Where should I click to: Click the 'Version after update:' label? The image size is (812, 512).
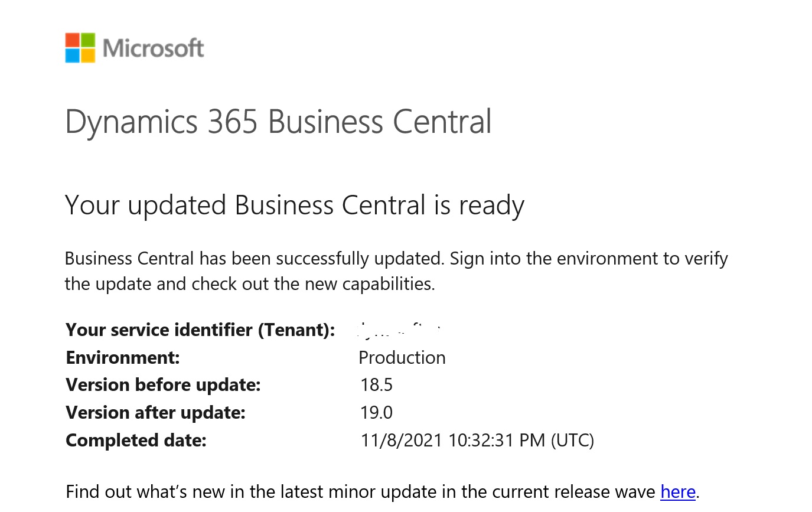point(155,412)
